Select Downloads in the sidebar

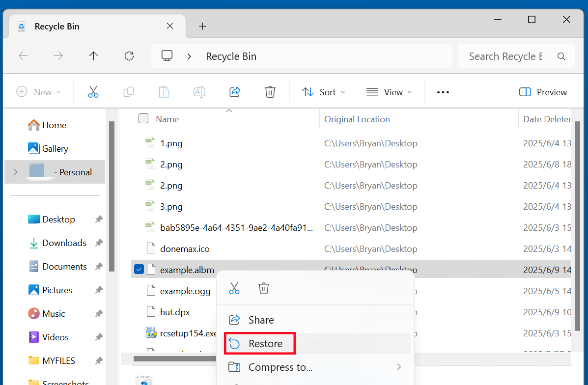point(63,243)
